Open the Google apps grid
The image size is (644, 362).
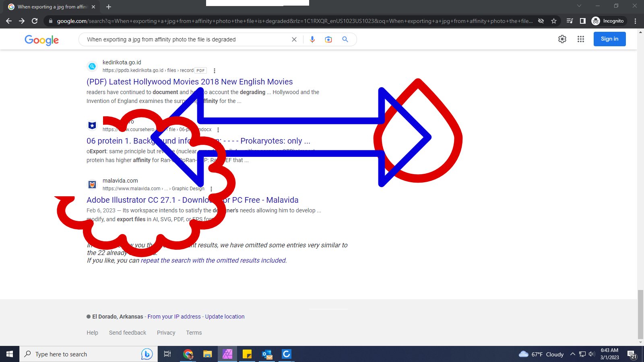[580, 39]
